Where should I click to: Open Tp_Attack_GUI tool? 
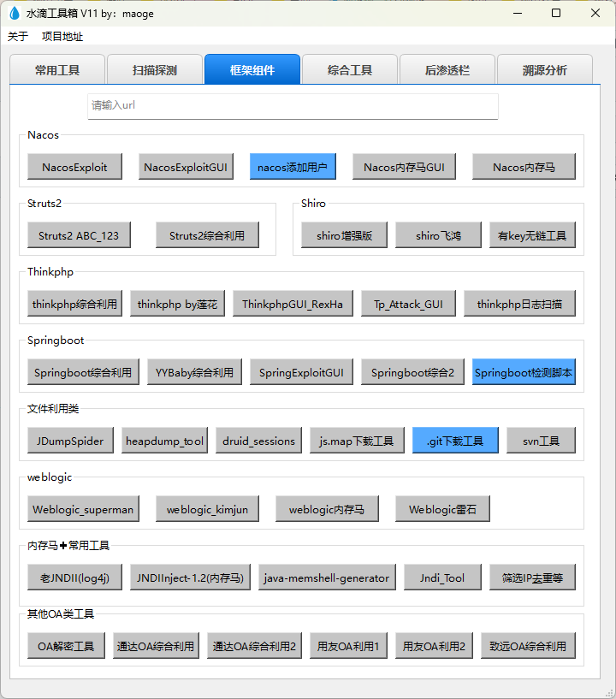(408, 304)
